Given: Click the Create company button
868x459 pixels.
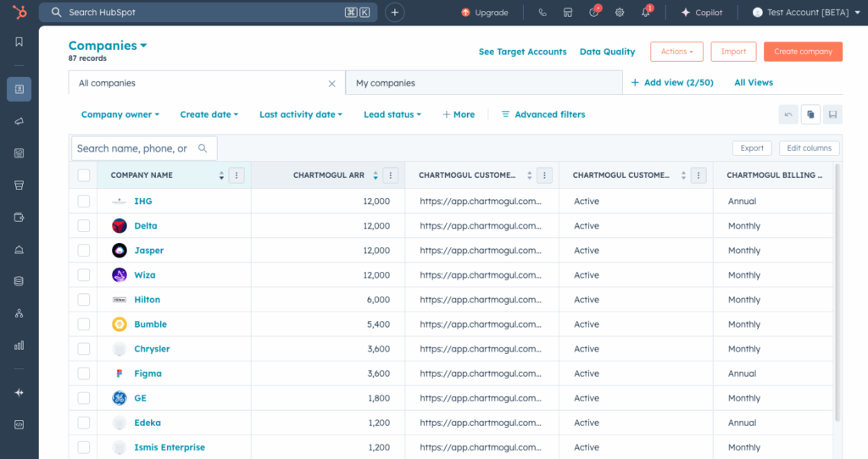Looking at the screenshot, I should coord(803,52).
